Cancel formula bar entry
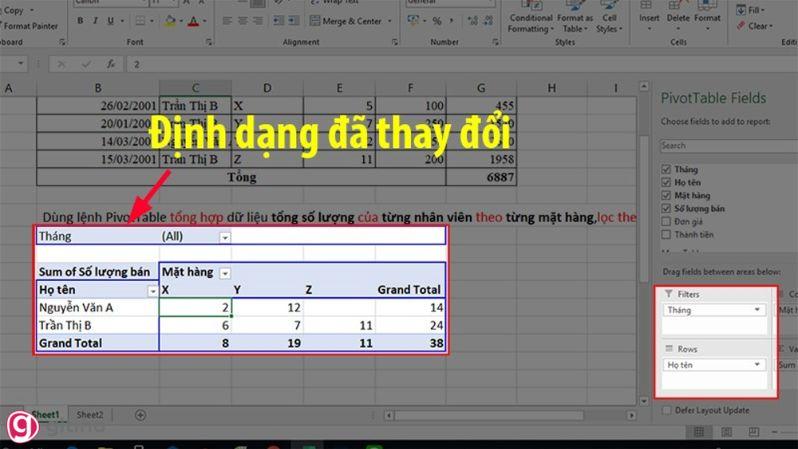This screenshot has height=449, width=798. pyautogui.click(x=61, y=64)
